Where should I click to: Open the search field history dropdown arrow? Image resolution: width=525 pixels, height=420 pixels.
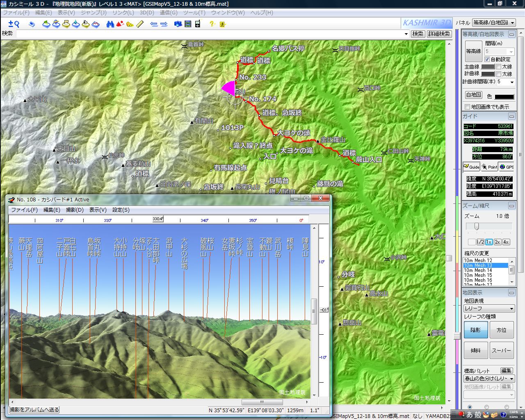click(x=406, y=34)
